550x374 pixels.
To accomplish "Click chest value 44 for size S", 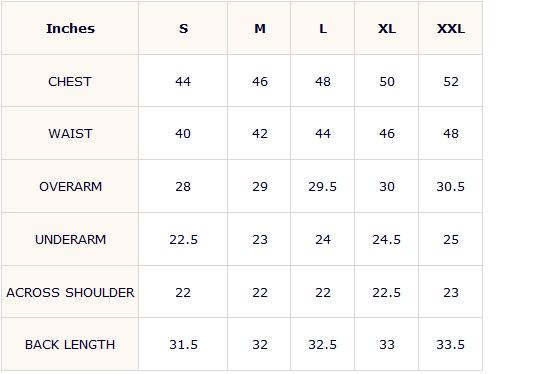I will click(183, 81).
